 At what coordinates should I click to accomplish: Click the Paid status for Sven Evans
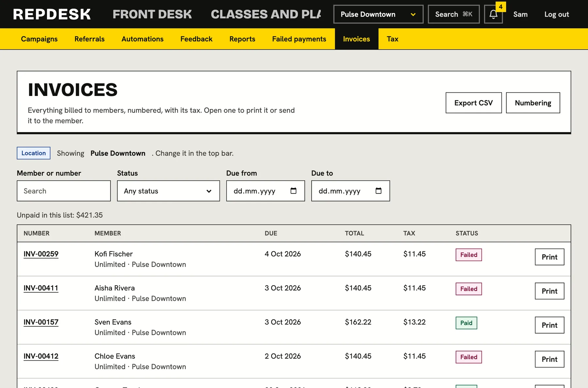(466, 323)
